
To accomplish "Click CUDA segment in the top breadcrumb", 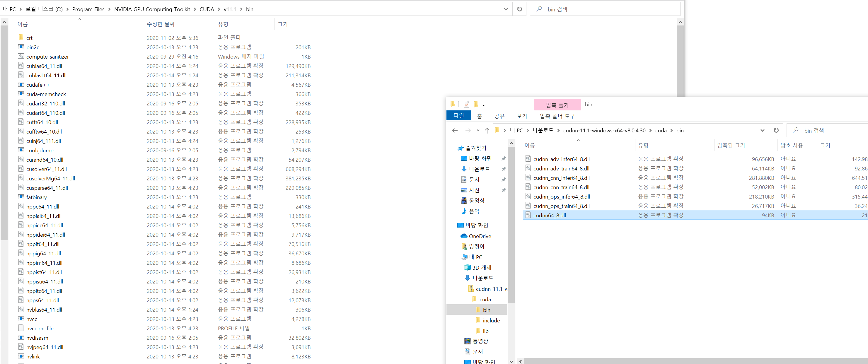I will [207, 9].
